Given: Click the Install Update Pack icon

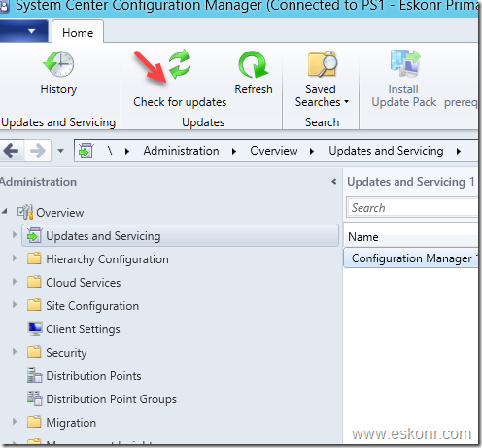Looking at the screenshot, I should tap(405, 63).
